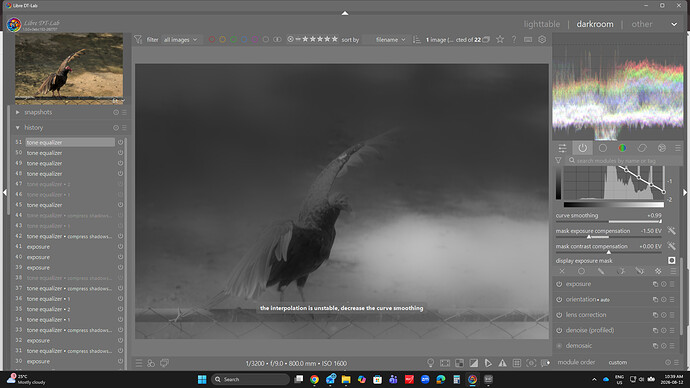The width and height of the screenshot is (690, 388).
Task: Open global preferences gear icon
Action: (542, 40)
